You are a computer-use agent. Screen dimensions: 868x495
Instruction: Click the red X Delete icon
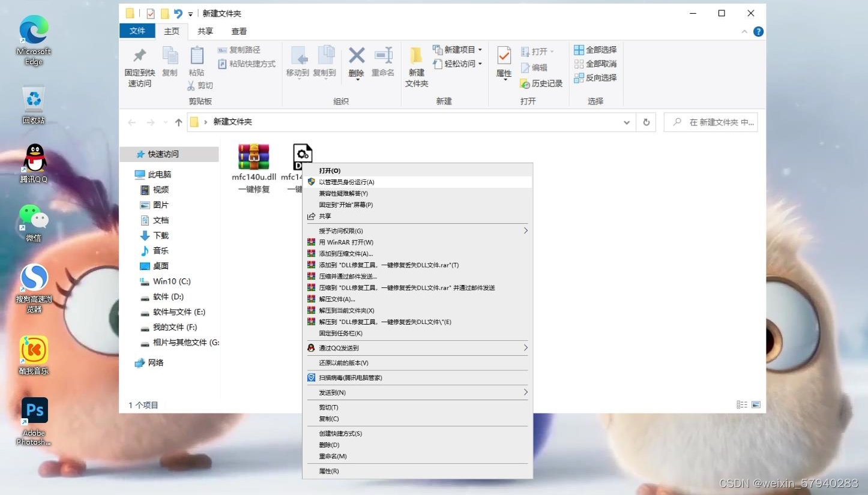[357, 56]
